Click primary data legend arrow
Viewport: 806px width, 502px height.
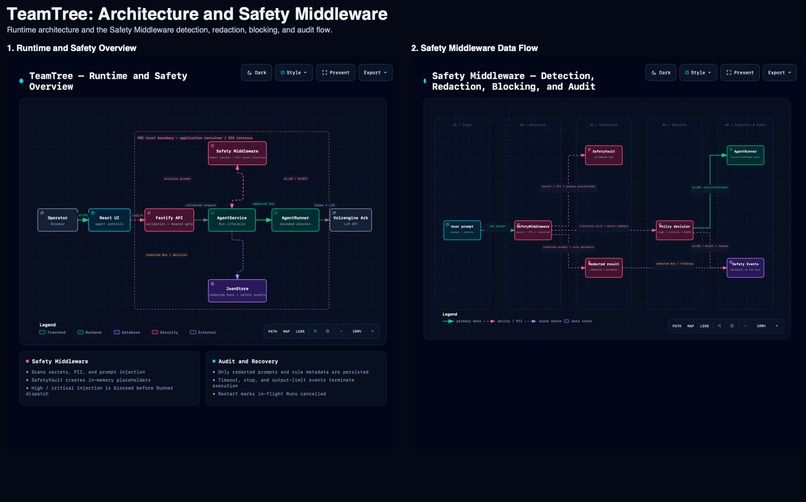tap(448, 321)
